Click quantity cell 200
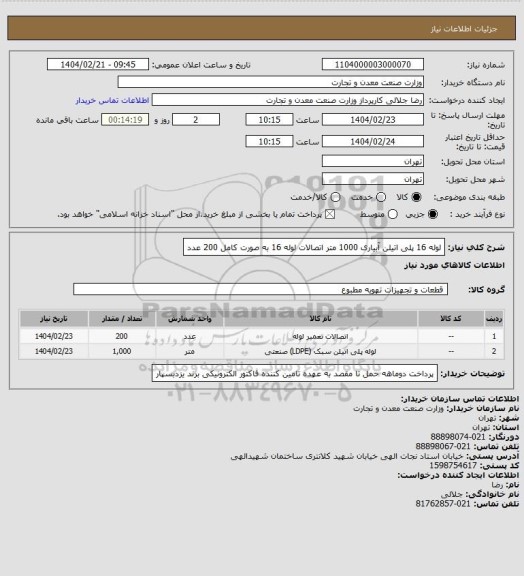 point(122,336)
